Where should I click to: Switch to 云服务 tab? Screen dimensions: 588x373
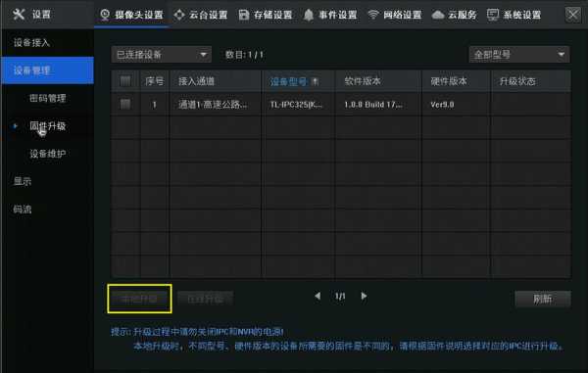[454, 15]
